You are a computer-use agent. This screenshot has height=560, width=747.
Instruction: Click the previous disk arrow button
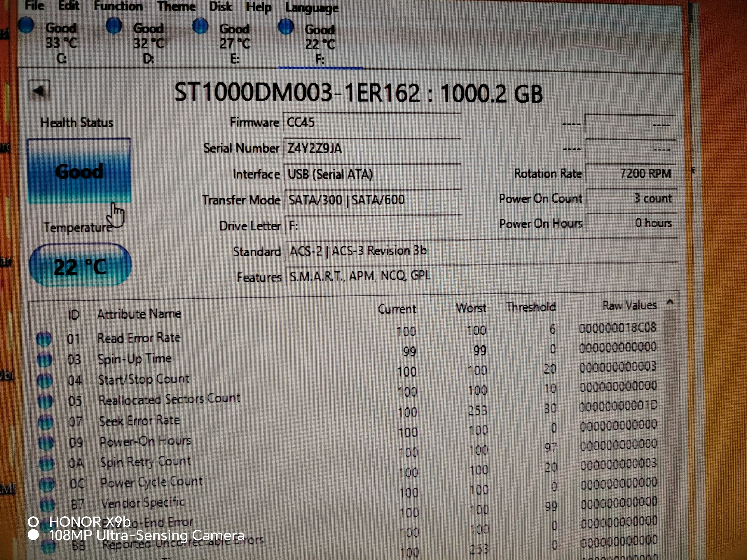point(39,90)
